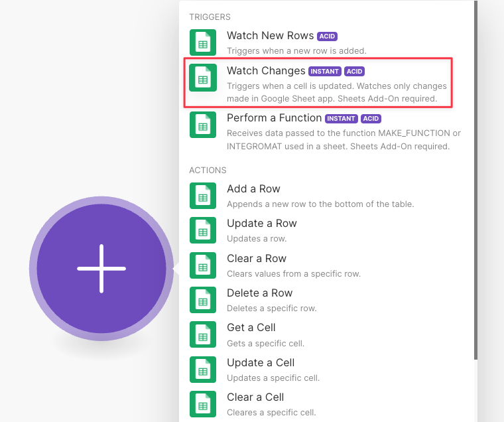Select Google Sheets icon for Update a Row

[x=203, y=230]
